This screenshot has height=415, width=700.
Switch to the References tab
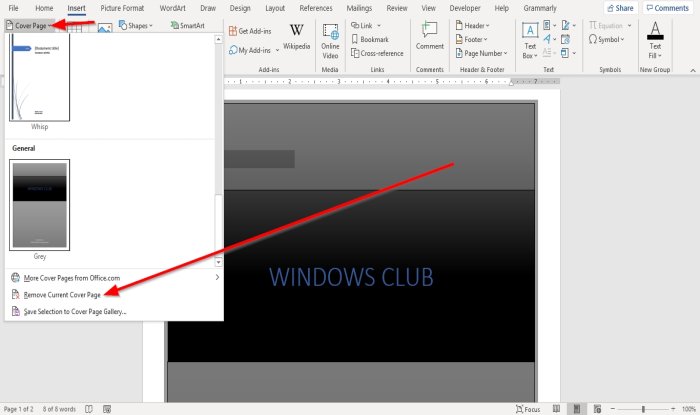(x=316, y=8)
